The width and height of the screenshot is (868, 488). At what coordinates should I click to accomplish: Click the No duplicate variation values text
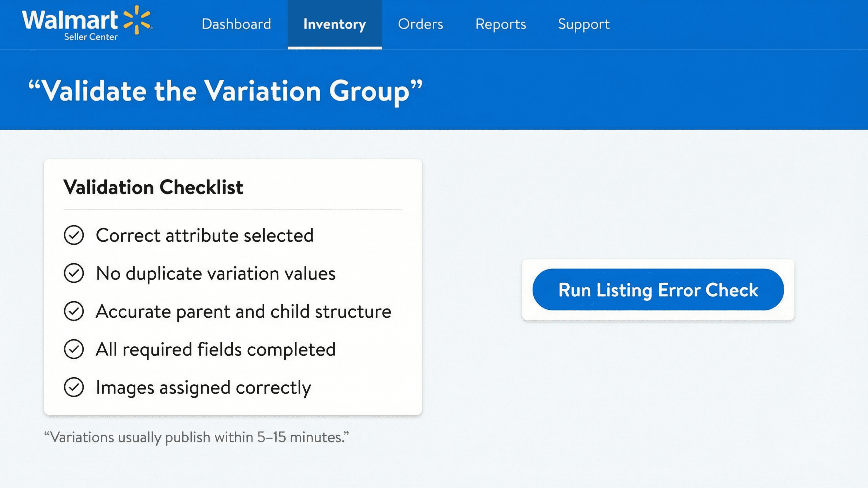tap(216, 273)
